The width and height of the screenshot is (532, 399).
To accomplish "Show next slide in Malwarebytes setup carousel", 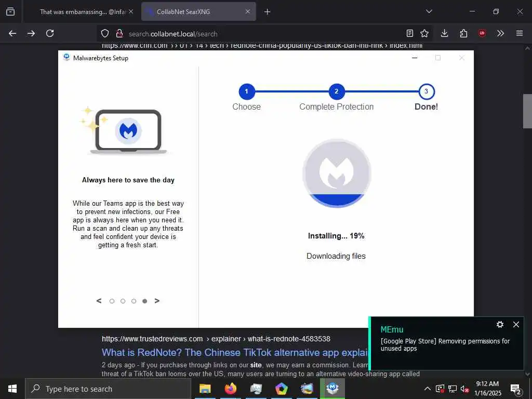I will [x=157, y=301].
